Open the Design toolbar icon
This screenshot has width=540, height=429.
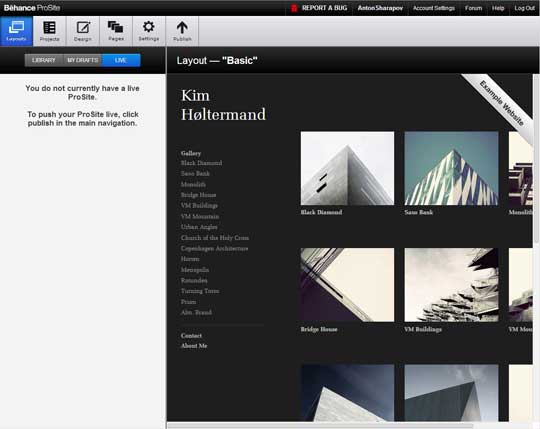[83, 31]
